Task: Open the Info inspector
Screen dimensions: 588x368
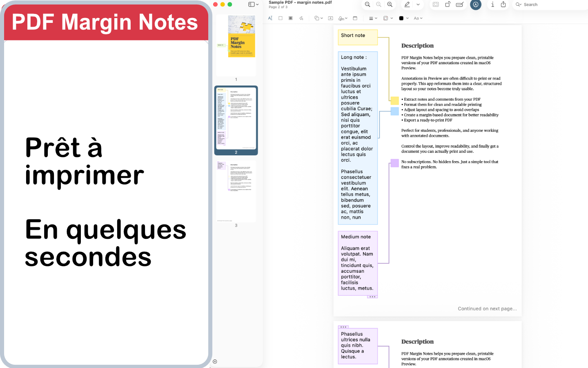Action: (492, 4)
